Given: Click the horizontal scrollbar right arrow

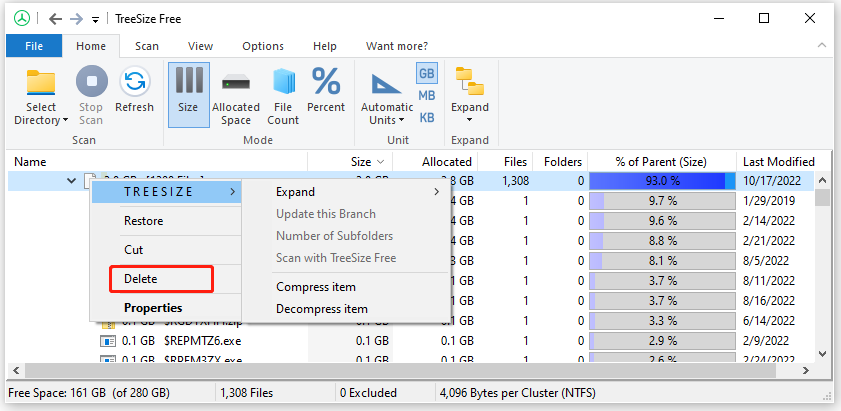Looking at the screenshot, I should tap(806, 370).
